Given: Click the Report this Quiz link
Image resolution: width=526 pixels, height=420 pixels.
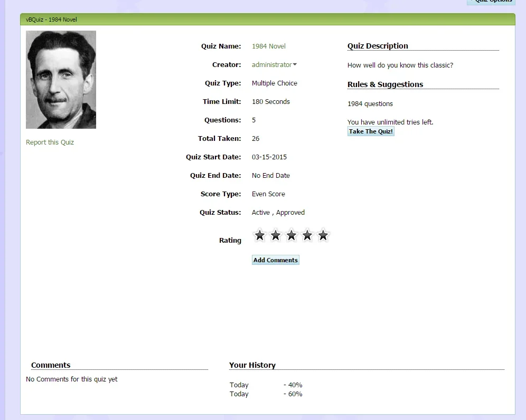Looking at the screenshot, I should 50,142.
